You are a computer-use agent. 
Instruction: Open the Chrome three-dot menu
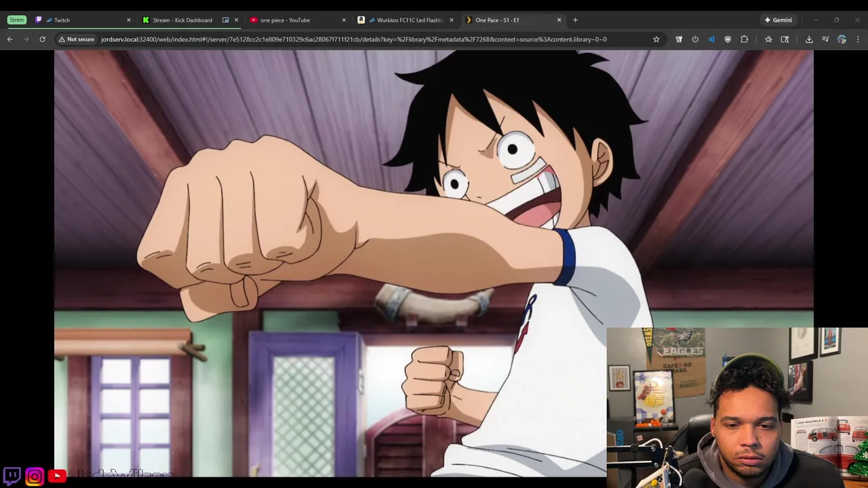tap(858, 39)
